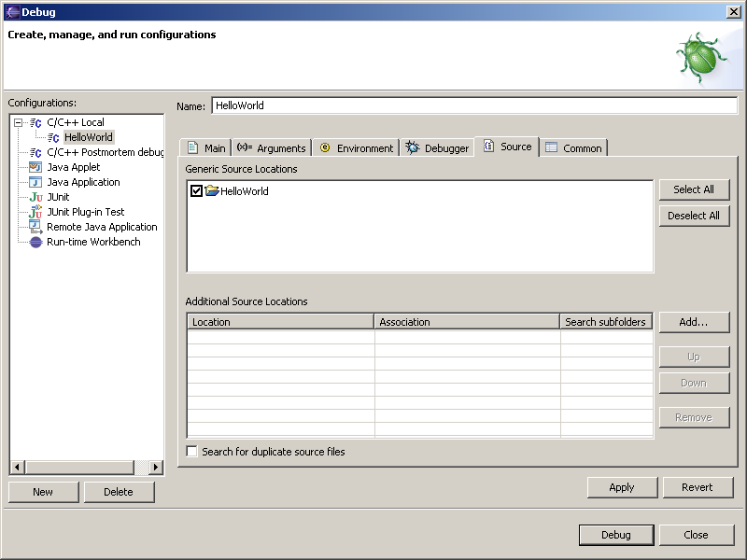Screen dimensions: 747x560
Task: Enable Search for duplicate source files
Action: click(x=192, y=452)
